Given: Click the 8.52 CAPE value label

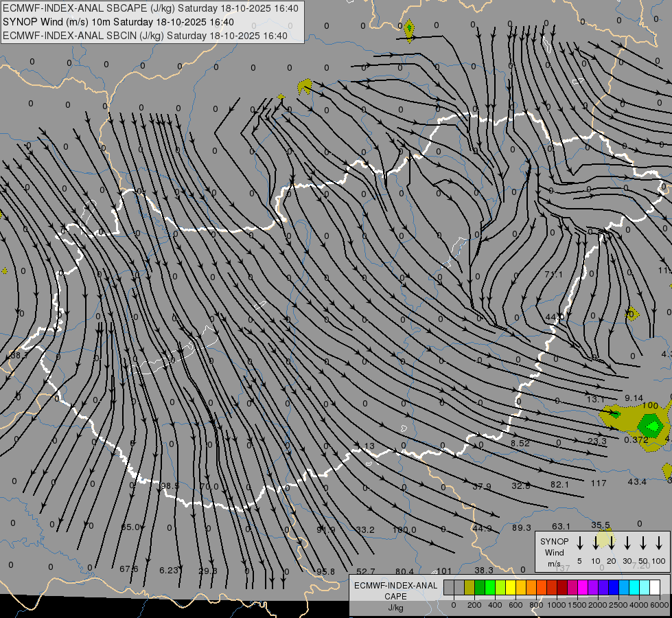Looking at the screenshot, I should click(520, 444).
